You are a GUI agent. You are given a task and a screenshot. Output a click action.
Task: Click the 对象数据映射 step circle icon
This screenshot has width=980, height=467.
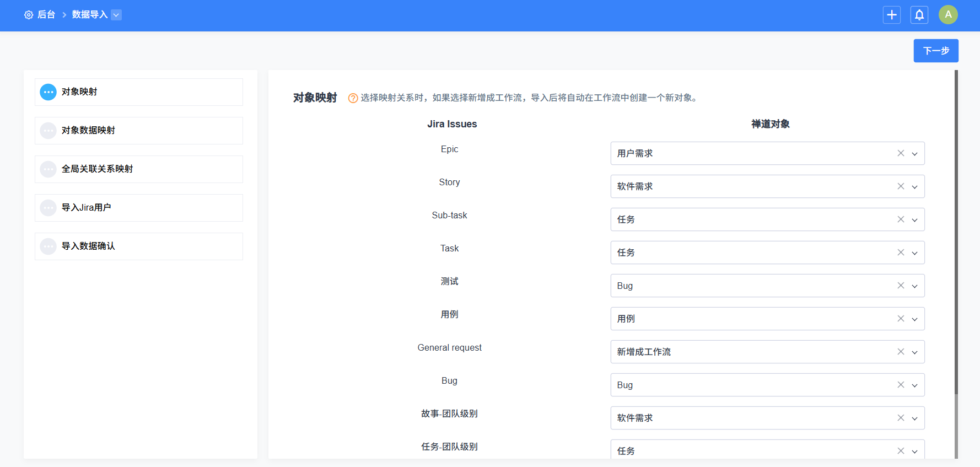tap(49, 131)
